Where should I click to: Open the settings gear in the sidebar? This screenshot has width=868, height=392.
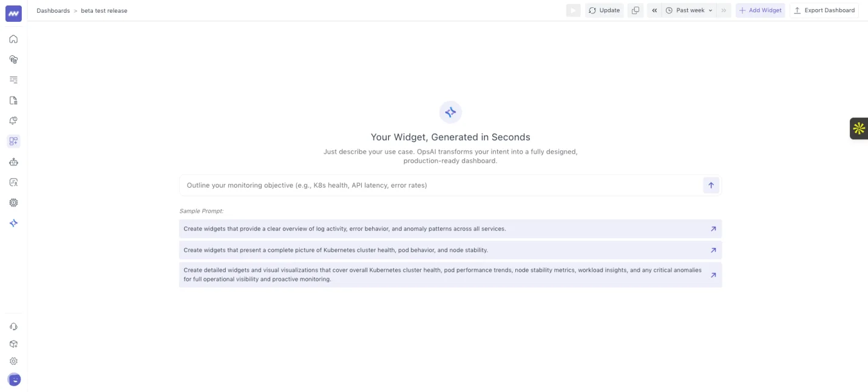click(13, 361)
